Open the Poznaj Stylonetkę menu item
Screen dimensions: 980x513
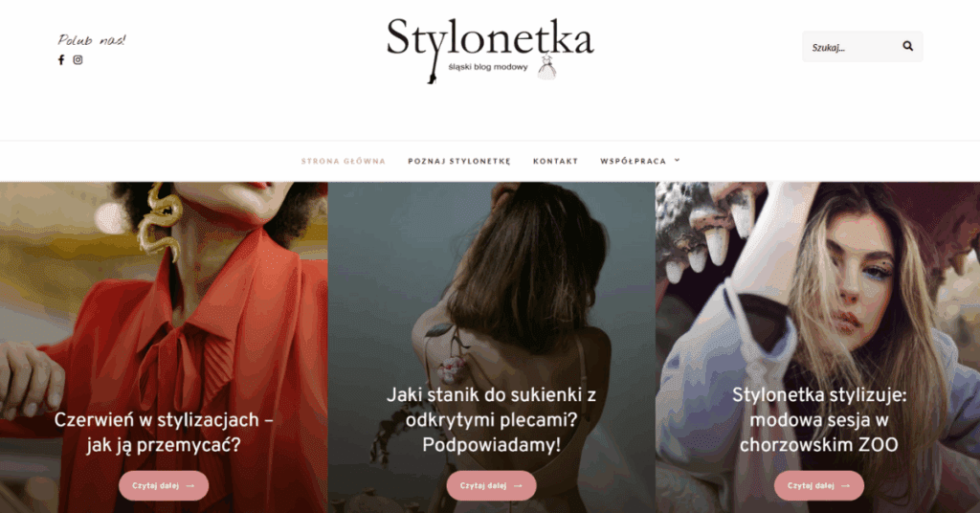[x=459, y=161]
